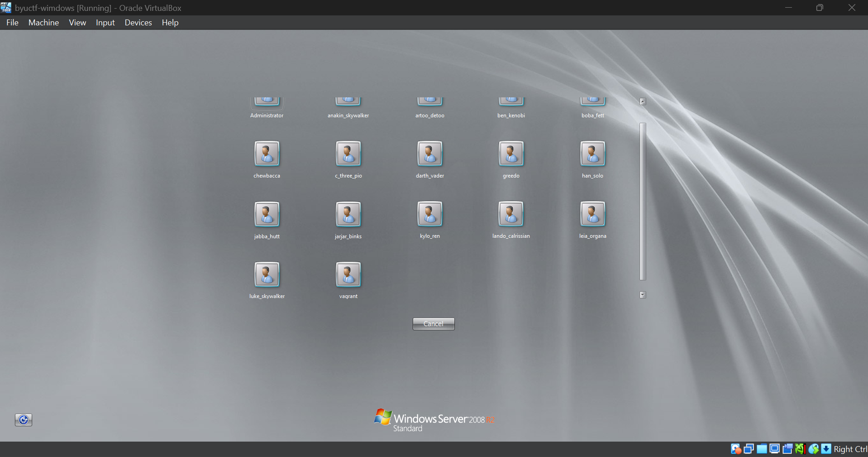Choose the luke_skywalker user tile

[267, 280]
